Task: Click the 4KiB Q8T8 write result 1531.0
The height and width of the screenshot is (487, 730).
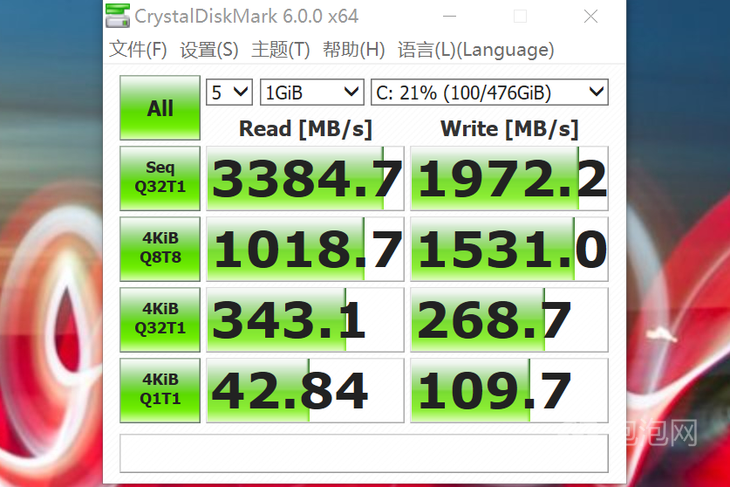Action: [509, 249]
